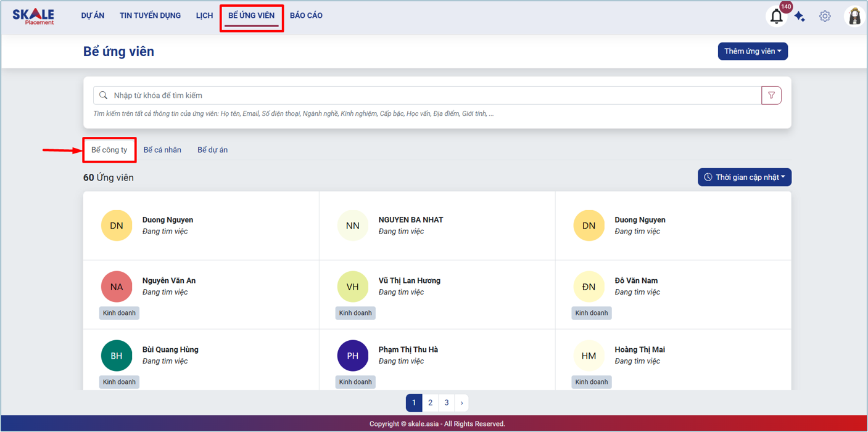Click the PH avatar of Phạm Thị Thu Hà
868x432 pixels.
[x=353, y=356]
